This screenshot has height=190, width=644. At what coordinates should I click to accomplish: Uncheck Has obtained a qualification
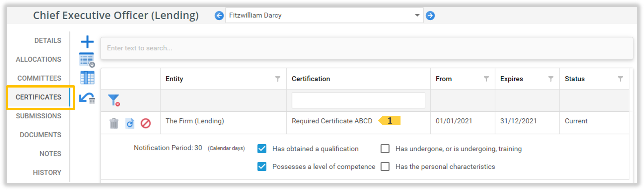pyautogui.click(x=262, y=149)
